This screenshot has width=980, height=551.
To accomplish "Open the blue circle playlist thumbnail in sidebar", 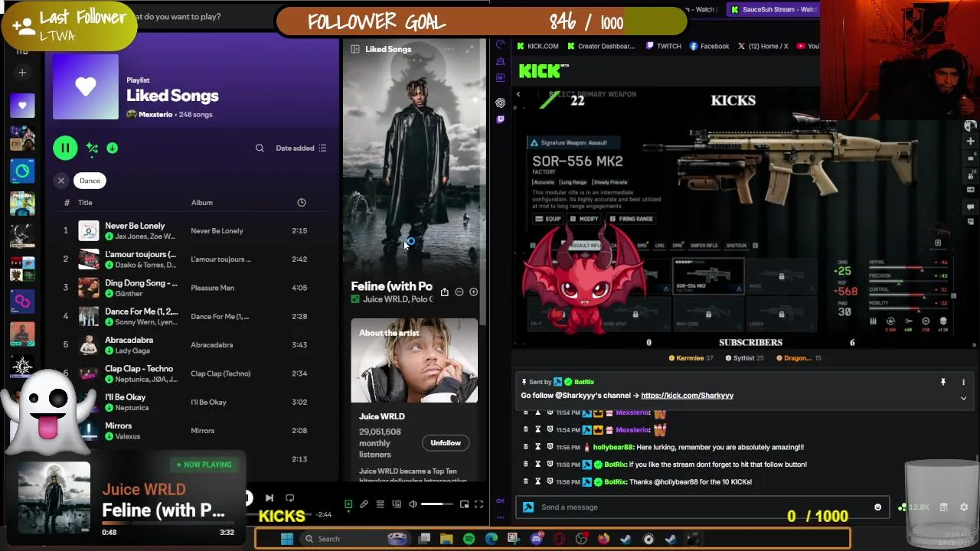I will [22, 171].
